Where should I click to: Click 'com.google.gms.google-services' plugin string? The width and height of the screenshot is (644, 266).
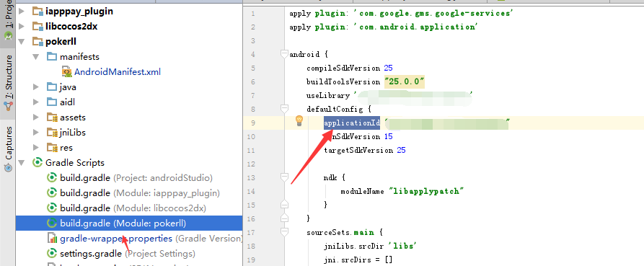tap(434, 13)
